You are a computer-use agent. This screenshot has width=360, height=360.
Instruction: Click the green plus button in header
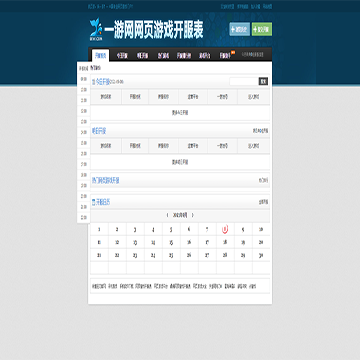262,29
